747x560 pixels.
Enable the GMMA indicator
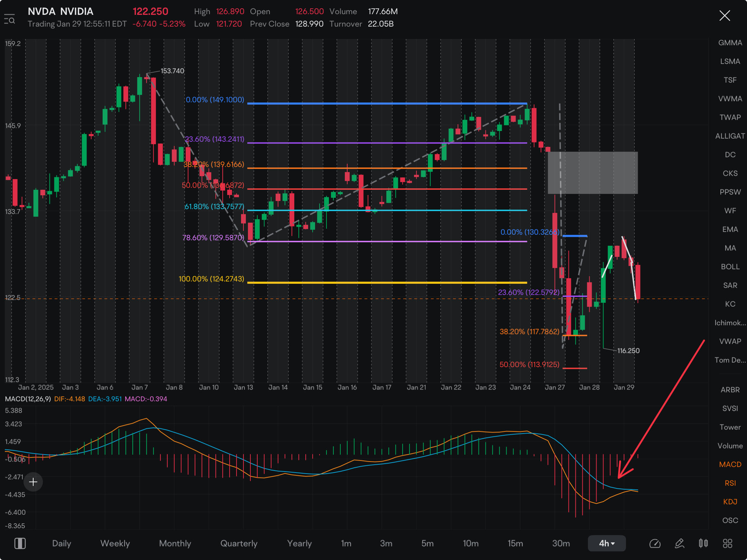click(x=730, y=43)
